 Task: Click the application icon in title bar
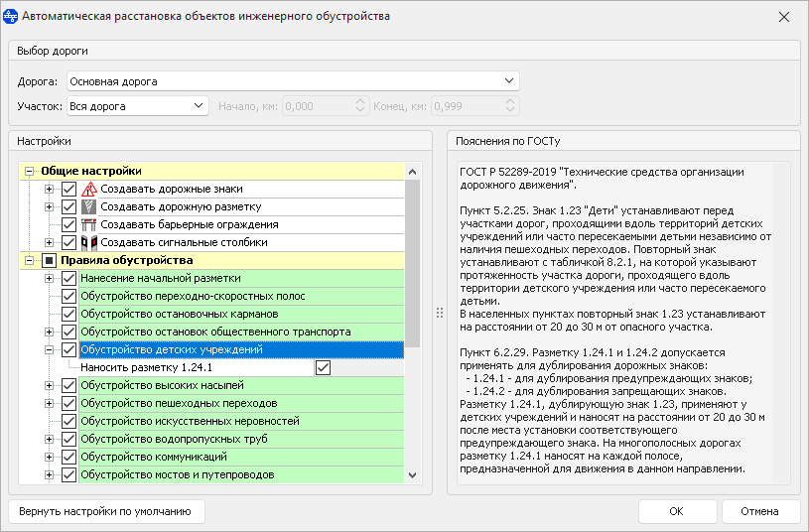[x=10, y=17]
